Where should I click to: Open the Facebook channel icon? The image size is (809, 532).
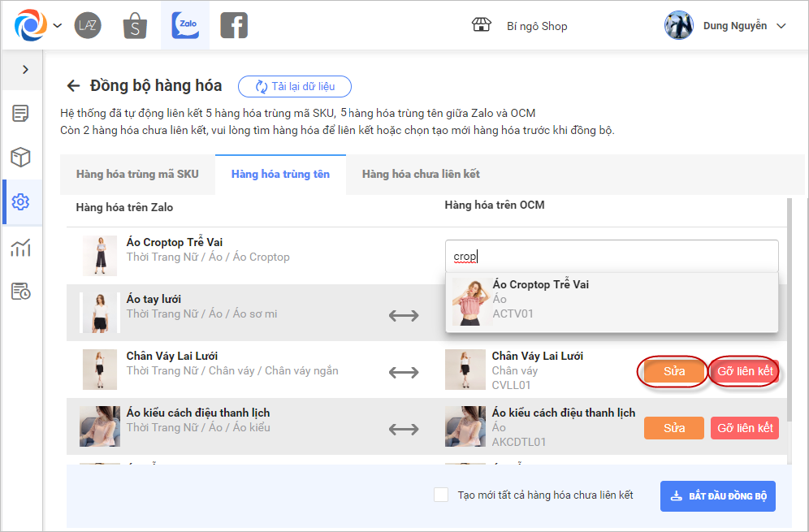click(234, 26)
